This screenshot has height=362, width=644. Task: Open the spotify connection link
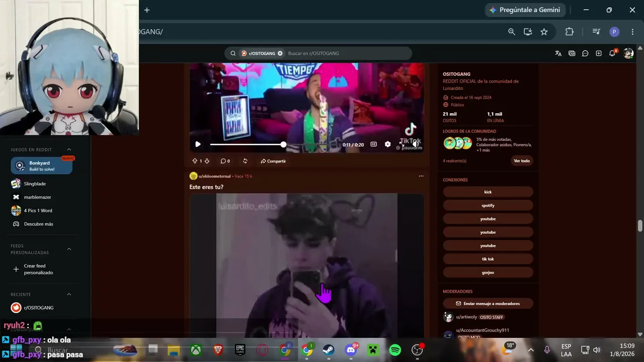488,205
